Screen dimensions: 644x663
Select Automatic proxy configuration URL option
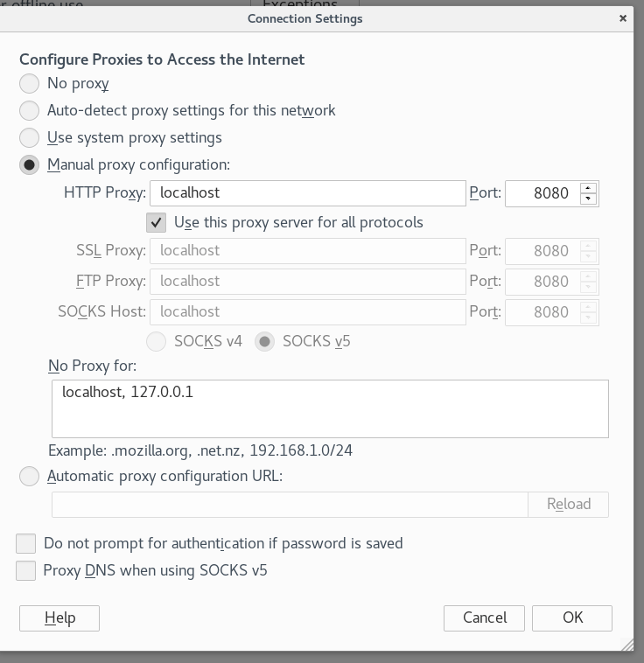tap(30, 477)
